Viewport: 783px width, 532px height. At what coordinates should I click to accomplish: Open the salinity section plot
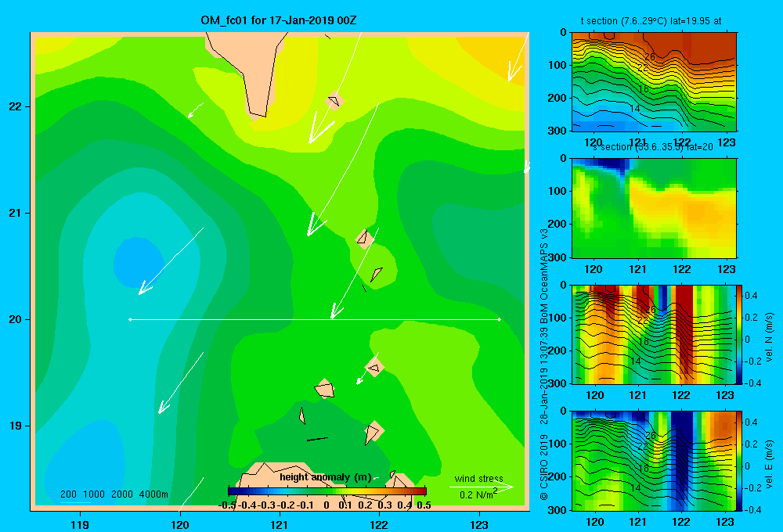pyautogui.click(x=654, y=208)
